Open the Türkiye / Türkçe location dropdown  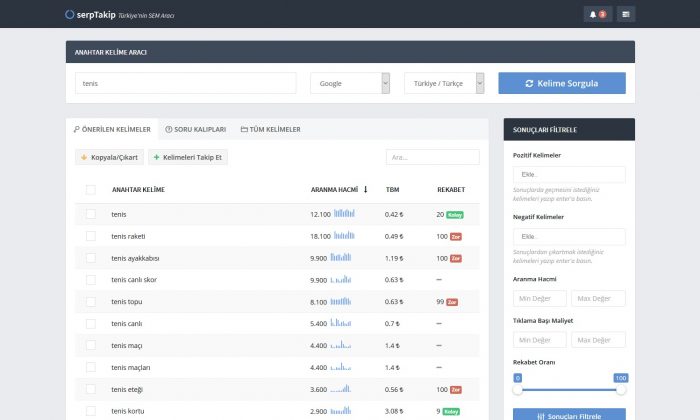point(444,83)
